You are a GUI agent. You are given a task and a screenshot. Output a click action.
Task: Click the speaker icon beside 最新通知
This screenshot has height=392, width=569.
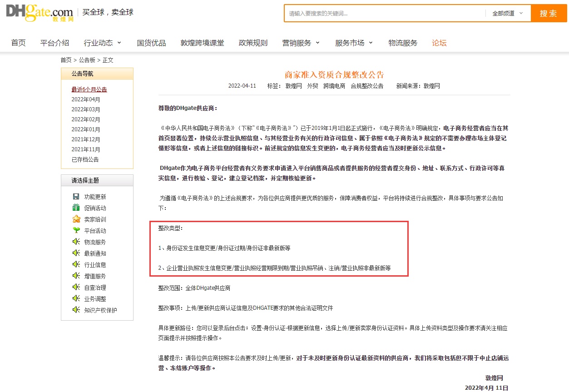(76, 253)
